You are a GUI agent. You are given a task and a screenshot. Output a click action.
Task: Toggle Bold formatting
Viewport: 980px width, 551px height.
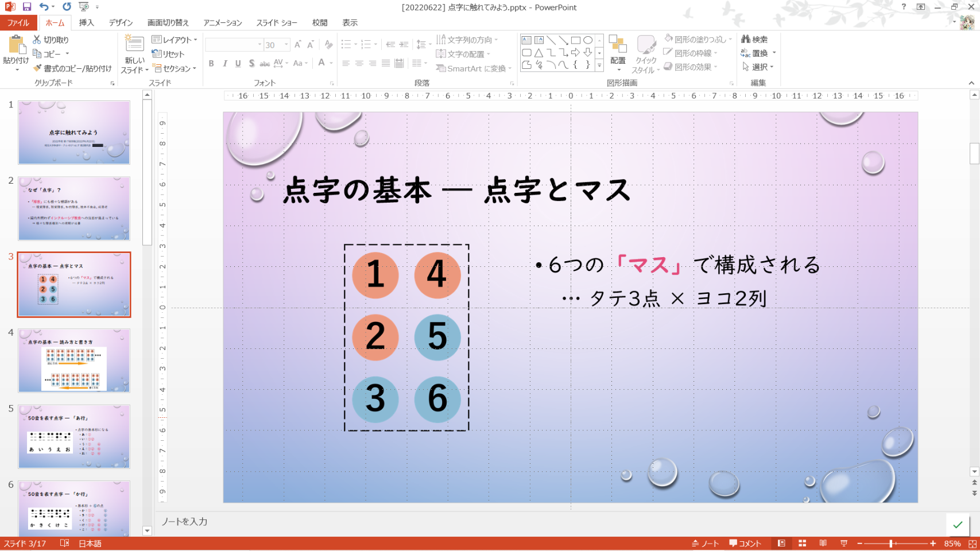[x=211, y=63]
